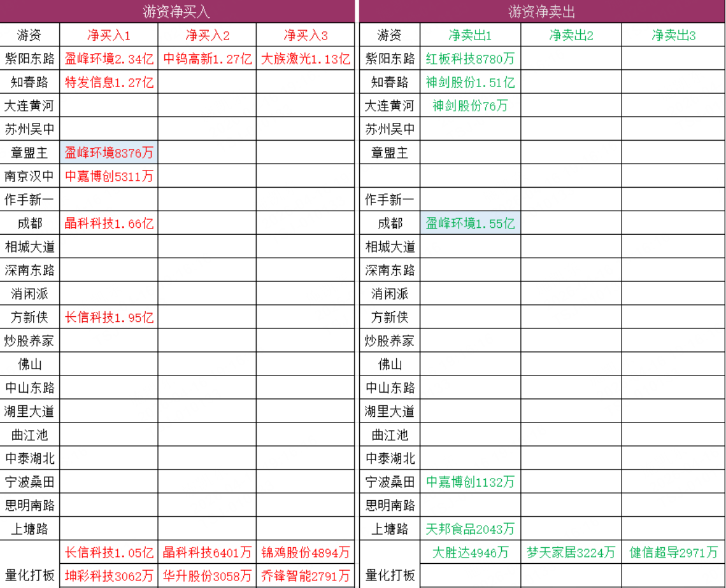Image resolution: width=726 pixels, height=588 pixels.
Task: Select the 净买入3 column header
Action: pos(306,35)
